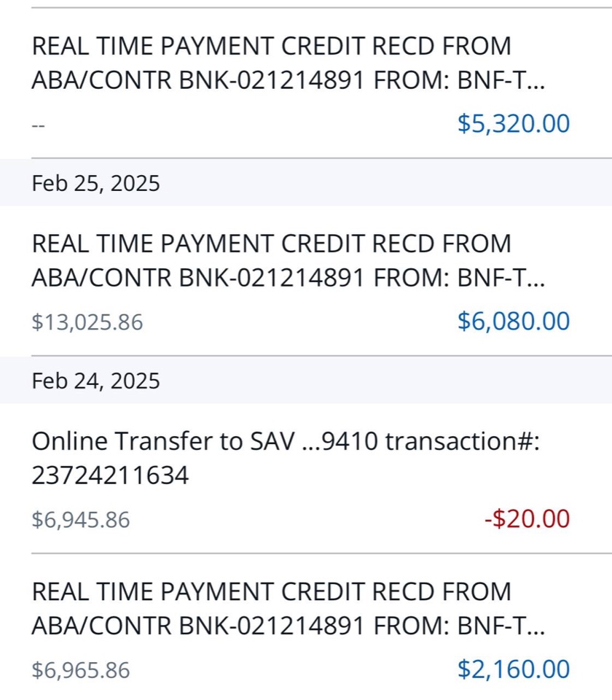Click the $6,080.00 amount
Screen dimensions: 612x700
(x=514, y=321)
